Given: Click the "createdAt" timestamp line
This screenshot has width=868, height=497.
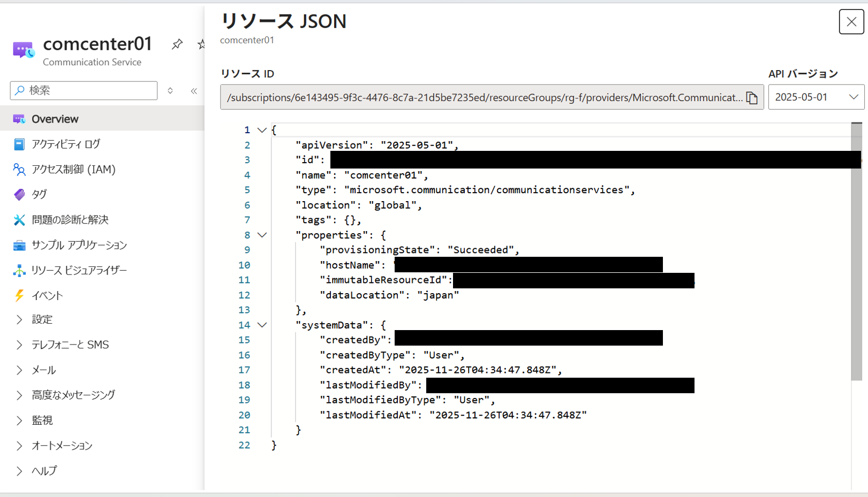Looking at the screenshot, I should (x=441, y=370).
